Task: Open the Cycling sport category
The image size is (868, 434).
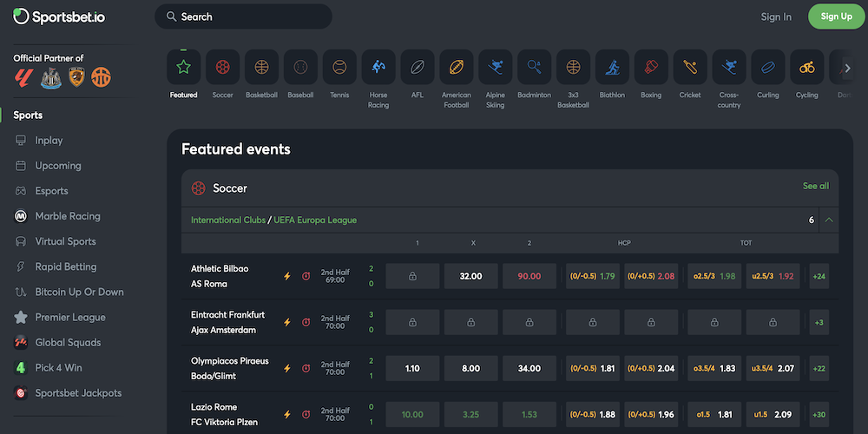Action: tap(806, 67)
